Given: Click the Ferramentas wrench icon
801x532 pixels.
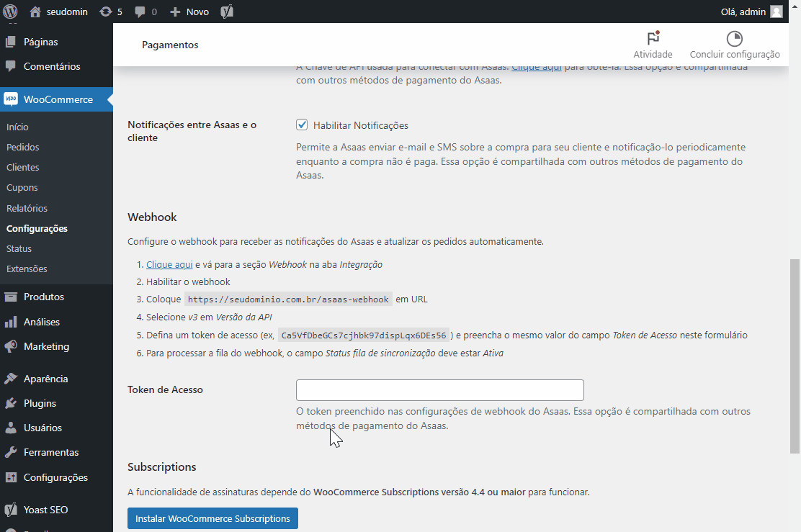Looking at the screenshot, I should 11,452.
